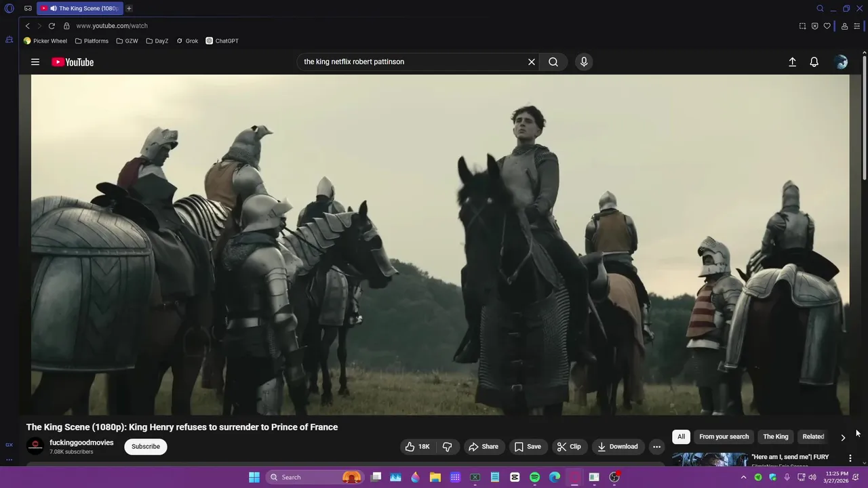Expand the Platforms bookmark folder
Viewport: 868px width, 488px height.
click(x=92, y=41)
